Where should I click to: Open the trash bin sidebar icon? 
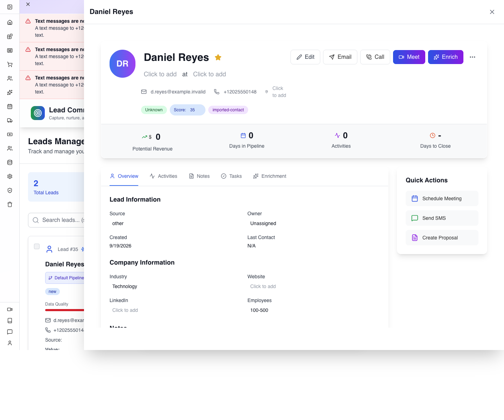click(x=10, y=204)
